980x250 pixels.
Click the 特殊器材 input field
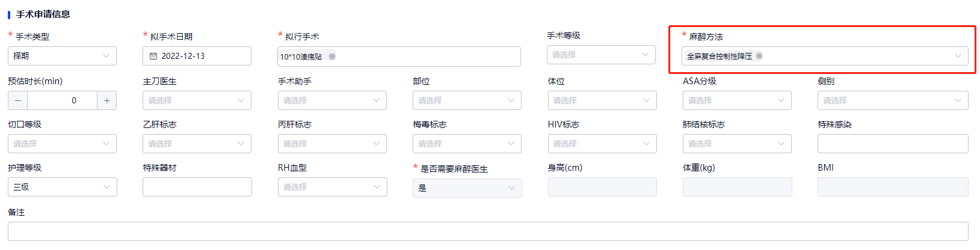click(197, 187)
